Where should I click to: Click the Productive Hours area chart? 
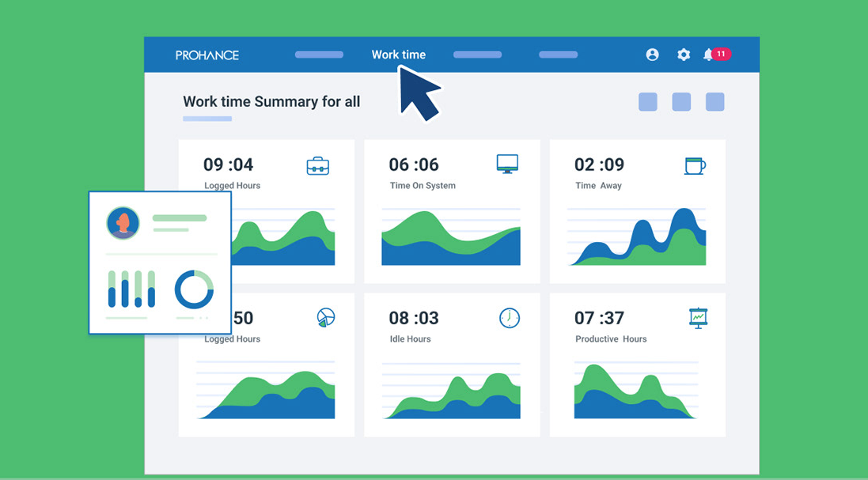click(636, 391)
